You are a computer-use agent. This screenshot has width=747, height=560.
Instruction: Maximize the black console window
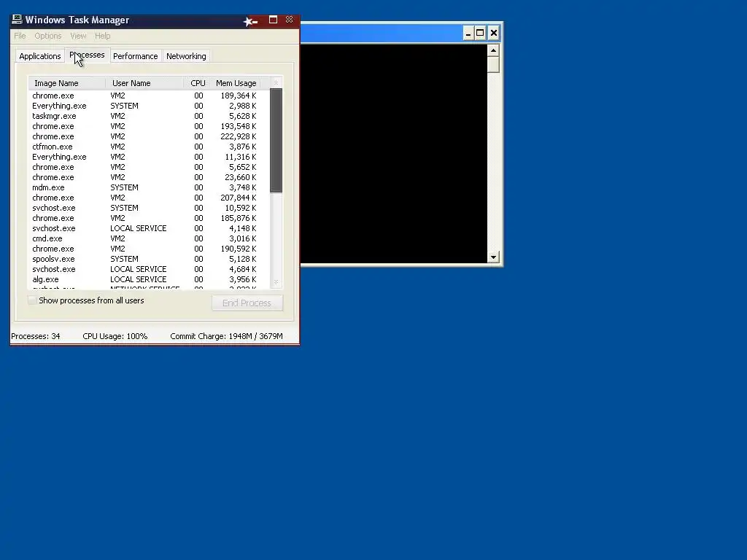(480, 33)
